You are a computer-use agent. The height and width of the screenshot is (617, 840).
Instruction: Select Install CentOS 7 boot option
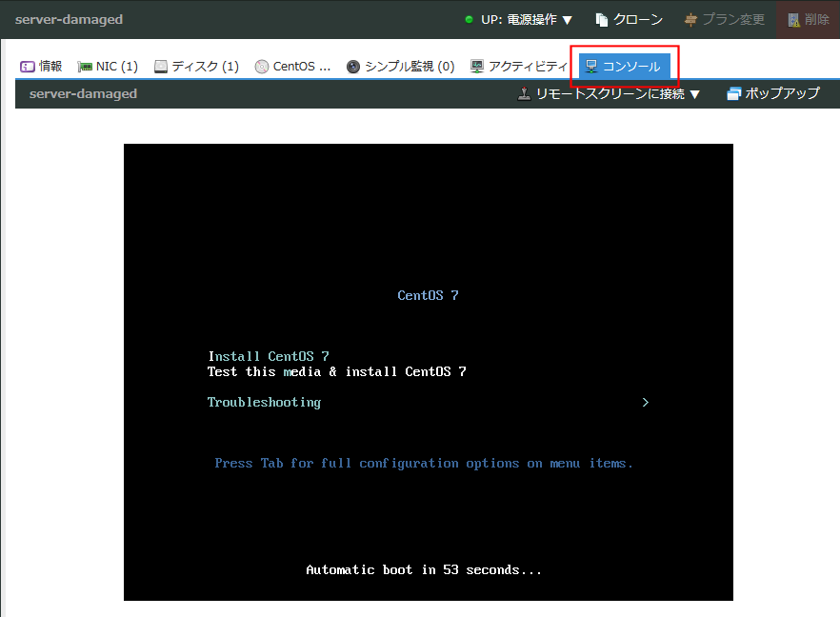[x=269, y=356]
